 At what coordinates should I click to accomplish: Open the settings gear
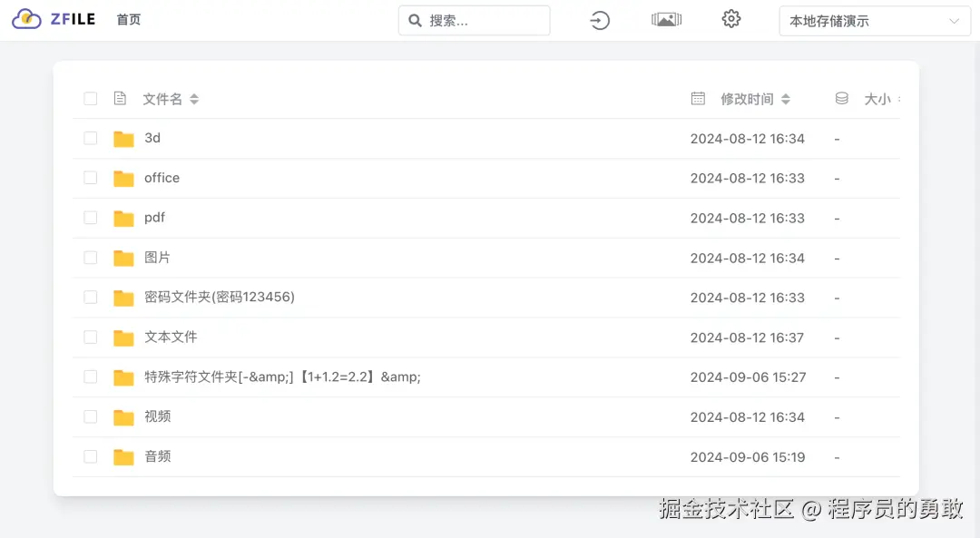730,18
